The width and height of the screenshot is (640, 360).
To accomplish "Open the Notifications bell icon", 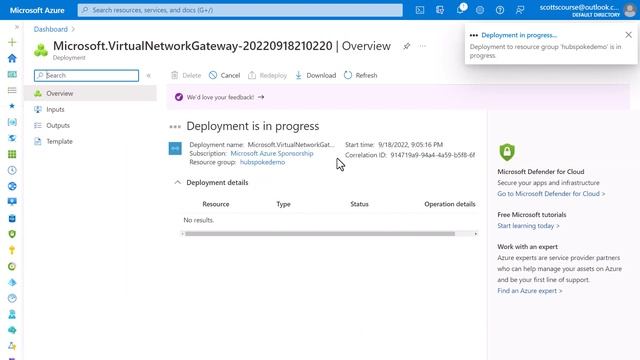I will tap(460, 10).
